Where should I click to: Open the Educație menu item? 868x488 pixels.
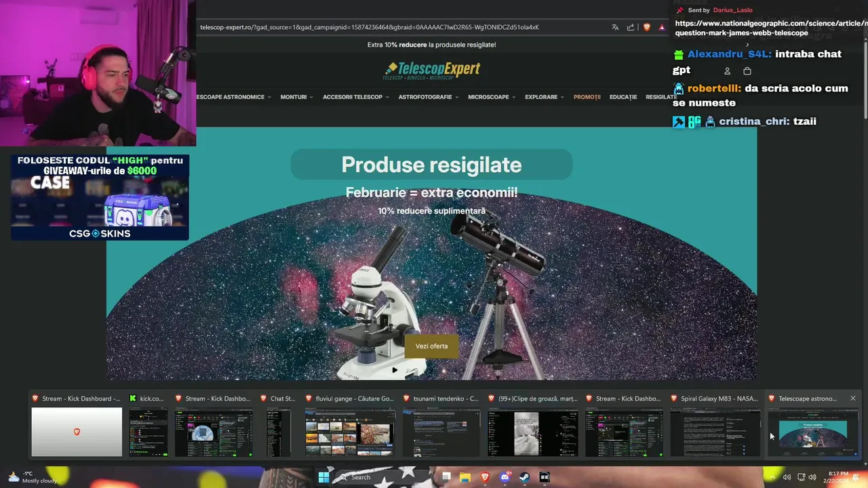(623, 97)
